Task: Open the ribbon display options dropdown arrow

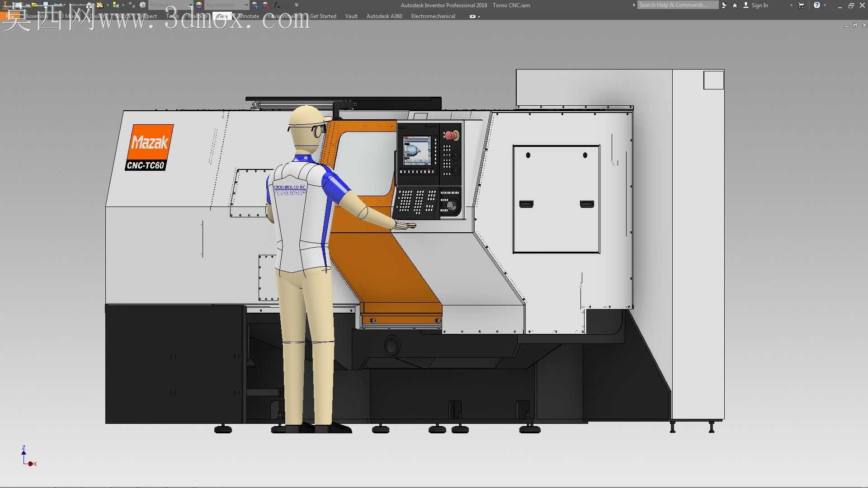Action: [x=479, y=17]
